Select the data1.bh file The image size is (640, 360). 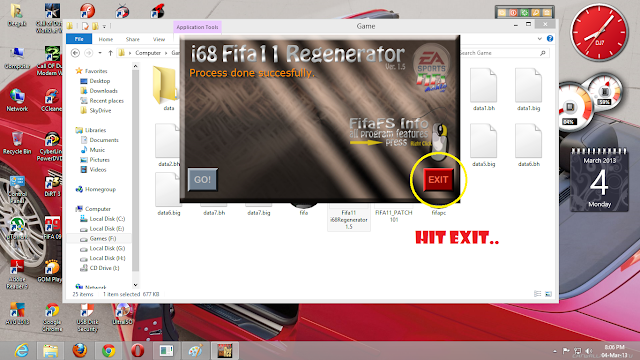[484, 90]
